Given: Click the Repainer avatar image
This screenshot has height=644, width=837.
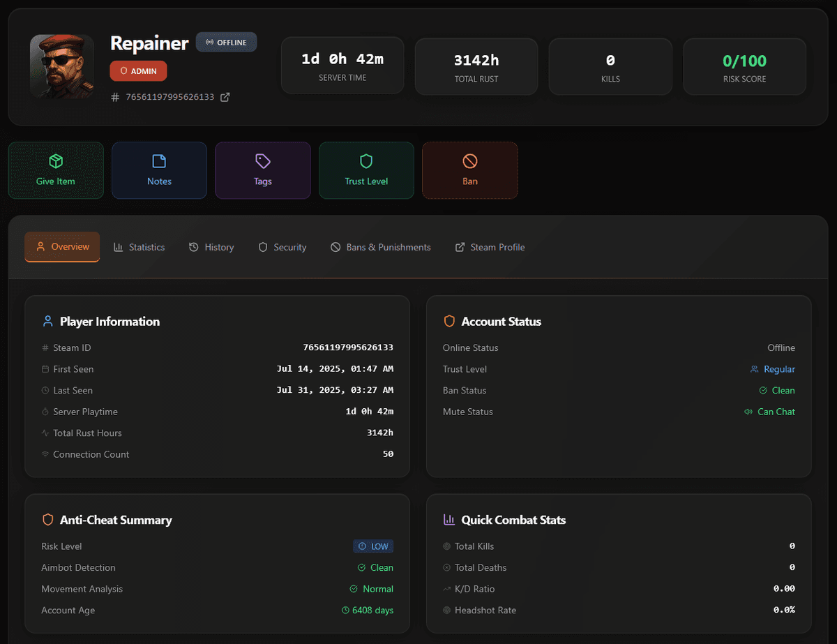Looking at the screenshot, I should (x=61, y=66).
